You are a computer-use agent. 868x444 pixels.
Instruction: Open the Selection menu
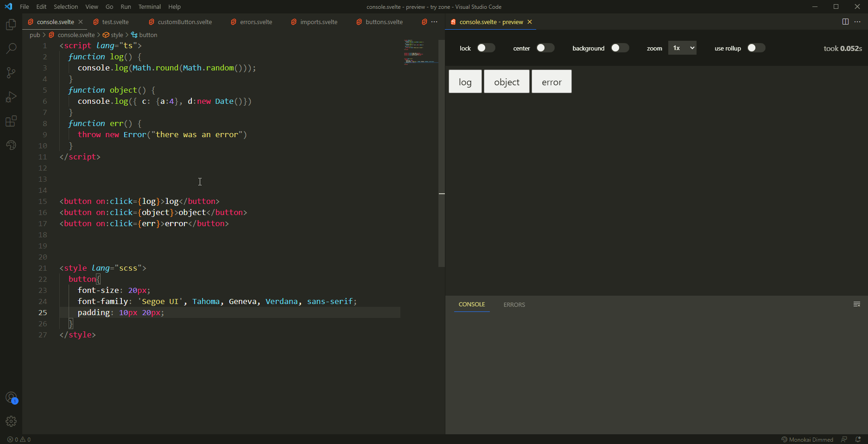(66, 6)
